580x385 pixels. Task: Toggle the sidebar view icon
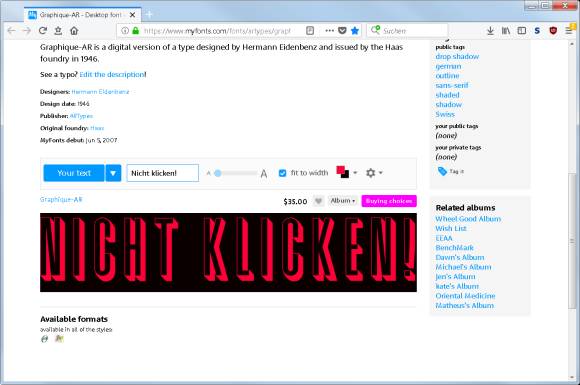[522, 31]
